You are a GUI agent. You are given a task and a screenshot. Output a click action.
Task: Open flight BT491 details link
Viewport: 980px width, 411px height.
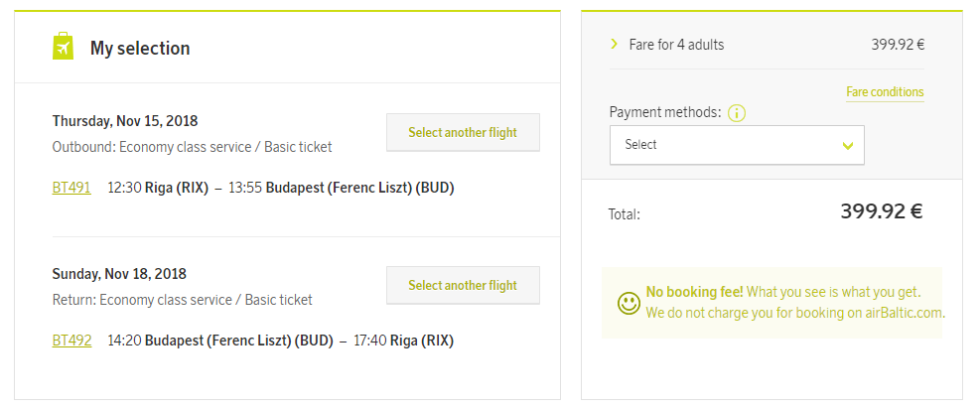pos(71,188)
